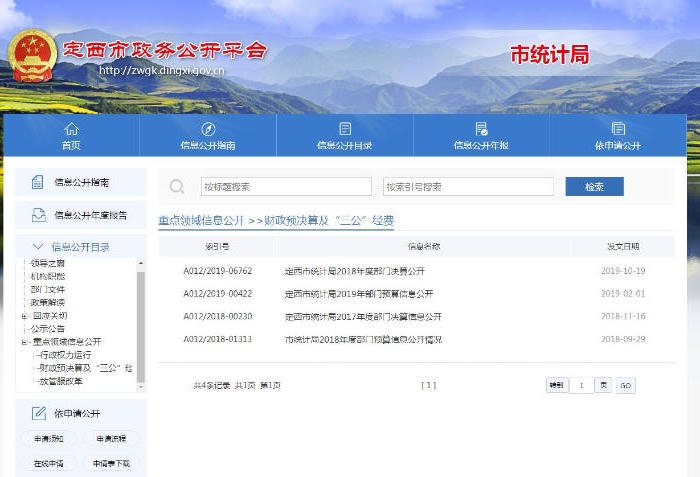Image resolution: width=700 pixels, height=477 pixels.
Task: Open 首页 in the navigation bar
Action: tap(71, 135)
